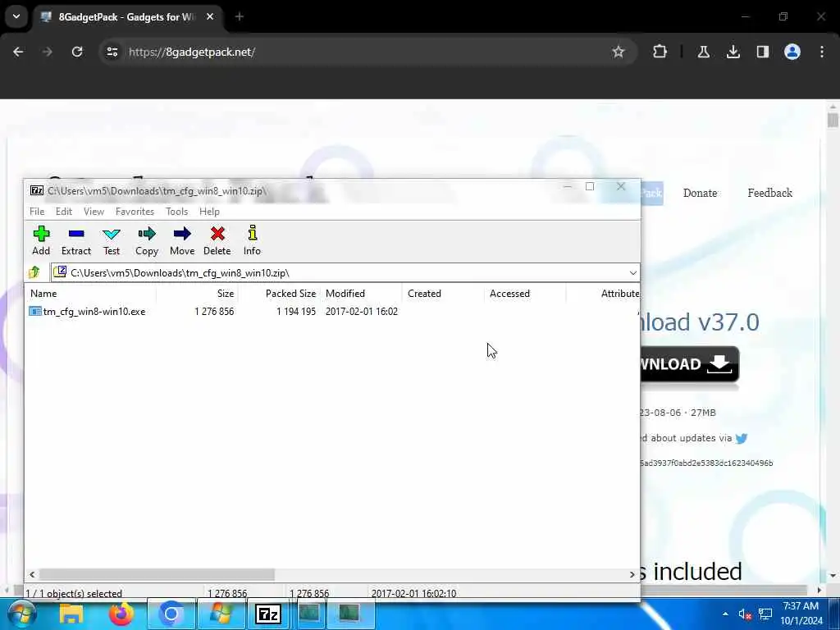Screen dimensions: 840x630
Task: Open the View menu in 7-Zip
Action: (x=94, y=212)
